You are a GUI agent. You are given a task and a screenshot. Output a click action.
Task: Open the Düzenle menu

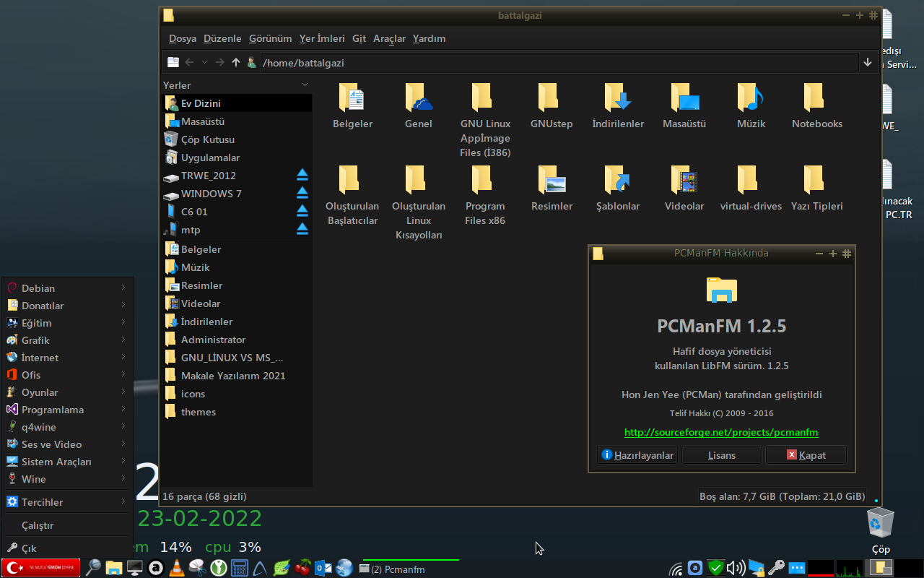222,38
